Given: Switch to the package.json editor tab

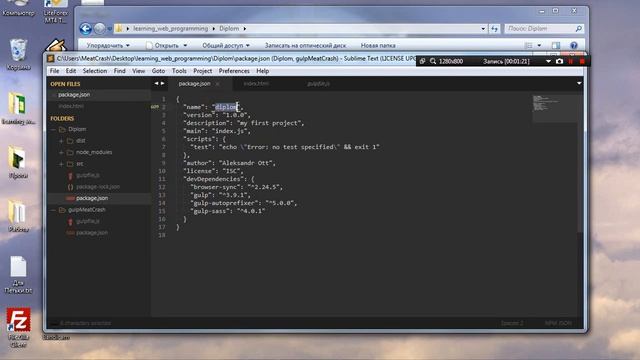Looking at the screenshot, I should pos(194,84).
